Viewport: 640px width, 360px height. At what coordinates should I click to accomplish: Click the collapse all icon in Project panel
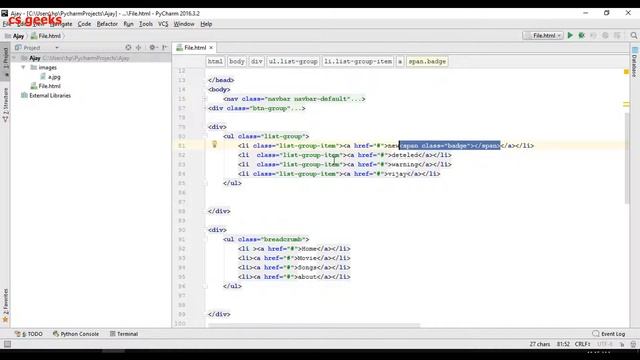138,47
